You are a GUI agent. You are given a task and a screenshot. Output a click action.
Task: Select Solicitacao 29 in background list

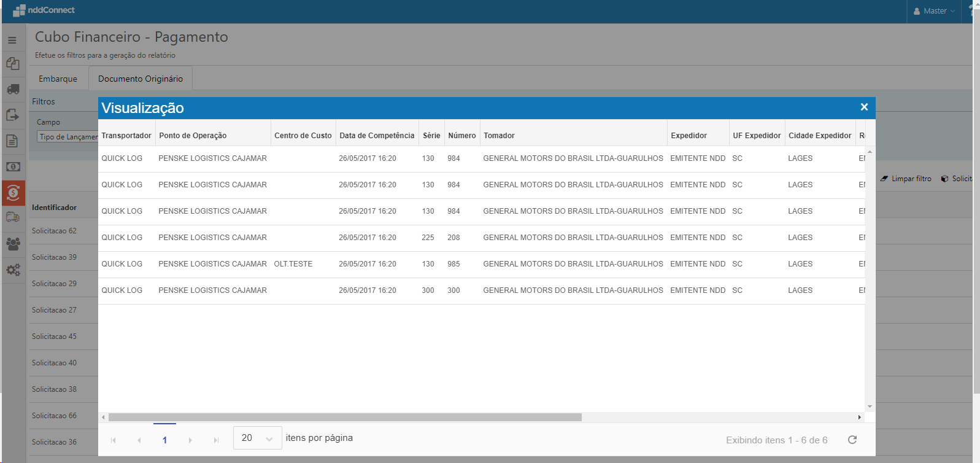54,284
